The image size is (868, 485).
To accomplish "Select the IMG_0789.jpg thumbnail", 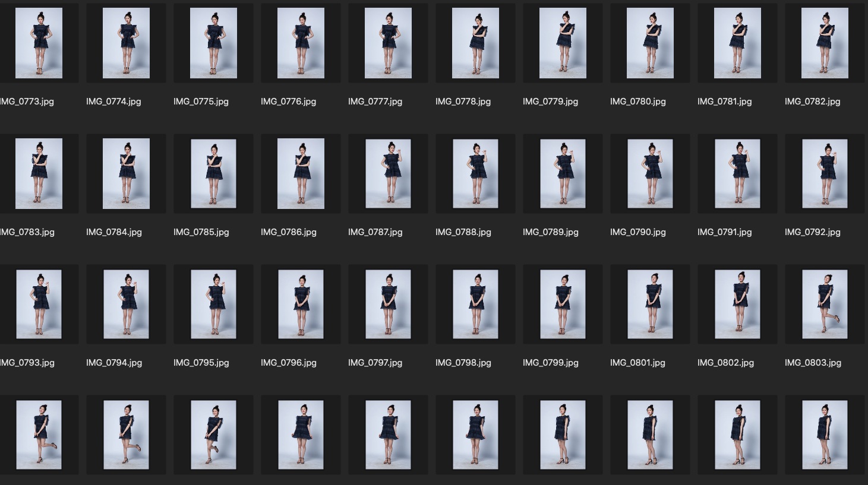I will 563,173.
